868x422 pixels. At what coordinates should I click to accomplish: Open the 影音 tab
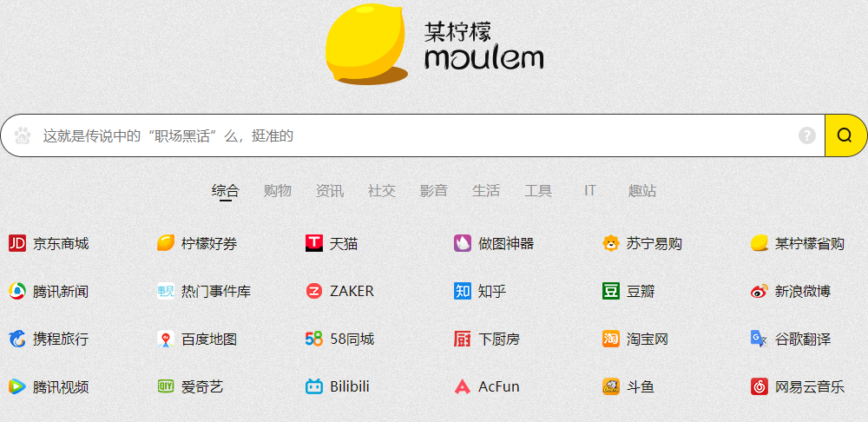coord(433,191)
